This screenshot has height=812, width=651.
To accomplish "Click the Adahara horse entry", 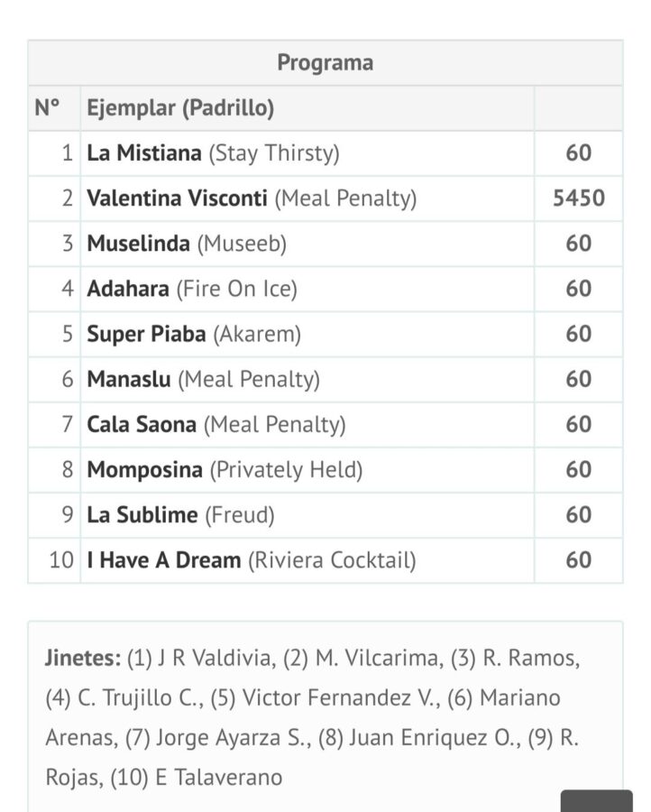I will click(128, 289).
